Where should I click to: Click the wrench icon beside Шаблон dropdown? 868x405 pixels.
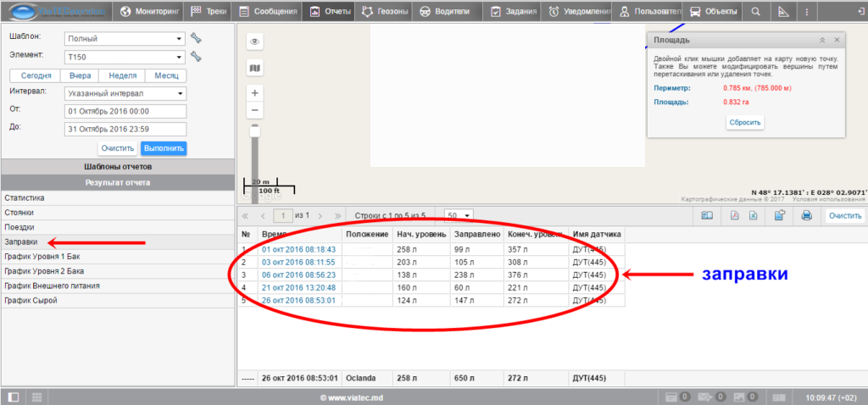click(196, 38)
